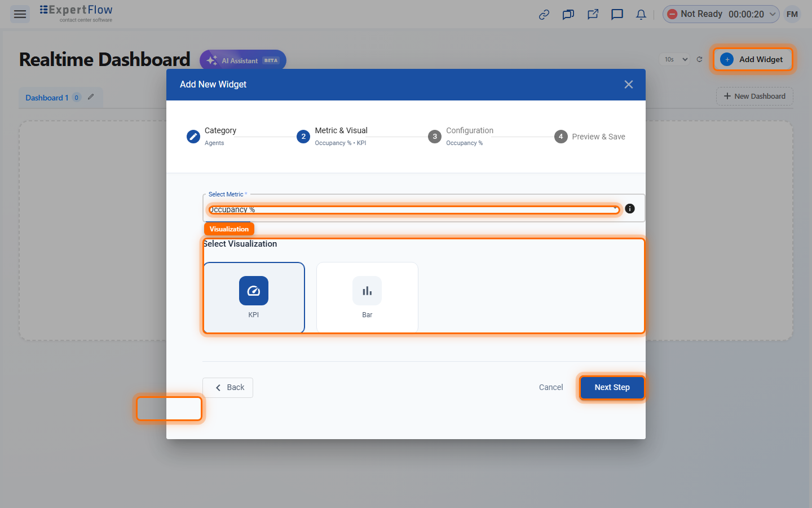Click the Category step pencil icon

pyautogui.click(x=193, y=137)
